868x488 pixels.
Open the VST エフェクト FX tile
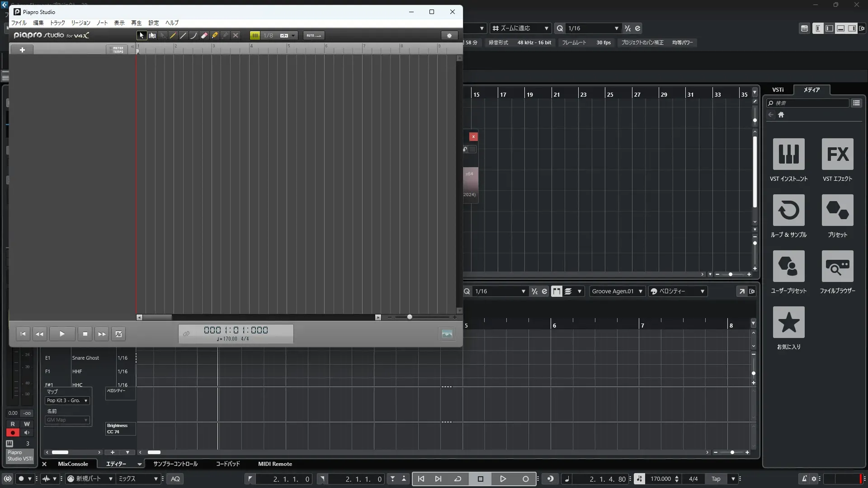coord(837,154)
